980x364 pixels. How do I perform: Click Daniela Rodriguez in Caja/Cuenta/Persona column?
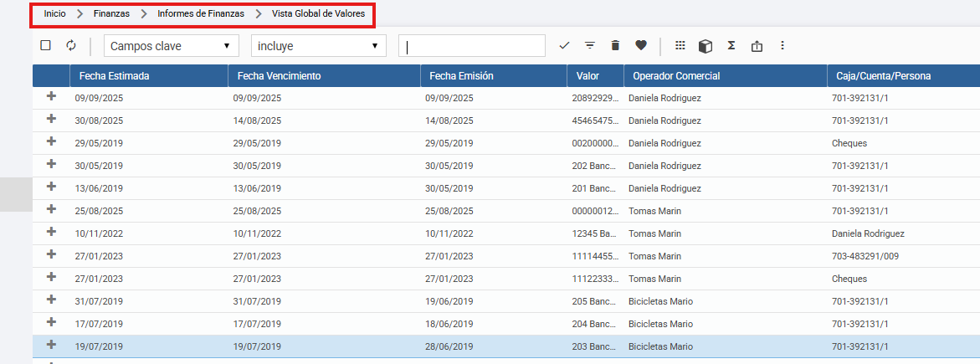click(x=868, y=234)
